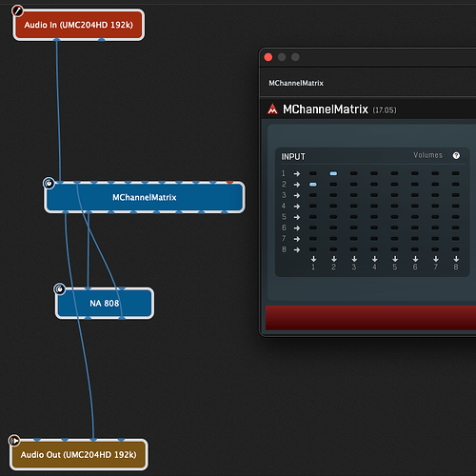This screenshot has height=476, width=476.
Task: Click the input 1 row arrow
Action: [x=297, y=173]
